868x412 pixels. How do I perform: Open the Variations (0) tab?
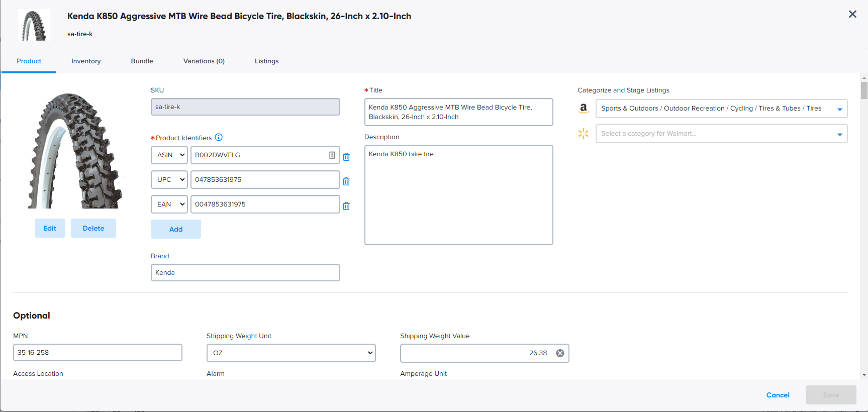[204, 61]
